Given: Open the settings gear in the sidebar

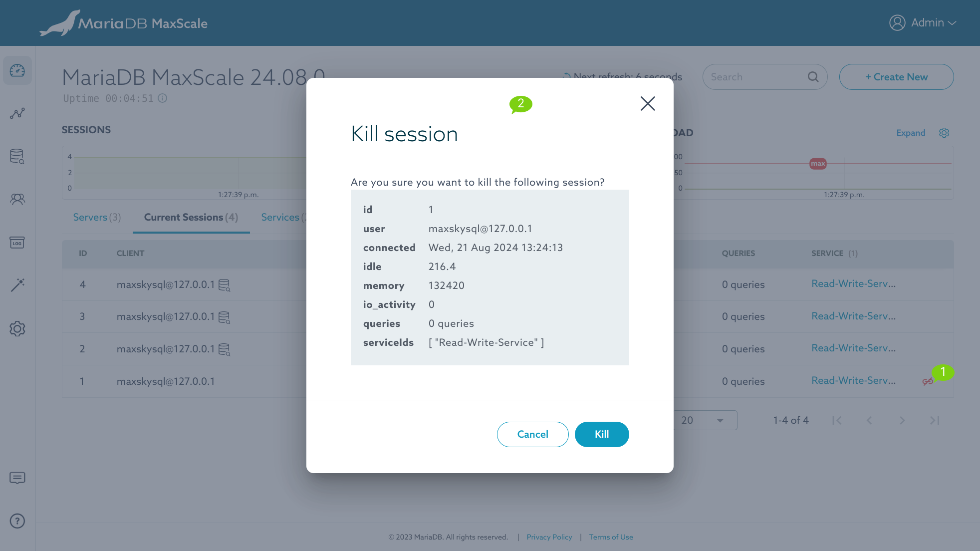Looking at the screenshot, I should pos(17,328).
